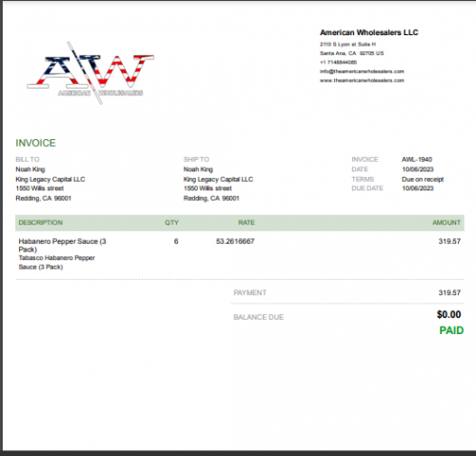Screen dimensions: 476x456
Task: Click the QTY column header
Action: pyautogui.click(x=171, y=223)
